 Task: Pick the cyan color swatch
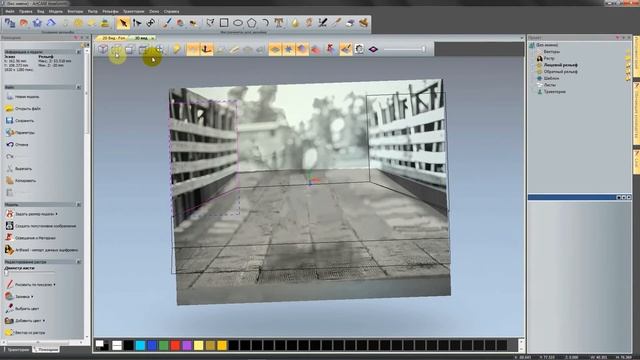click(x=140, y=346)
